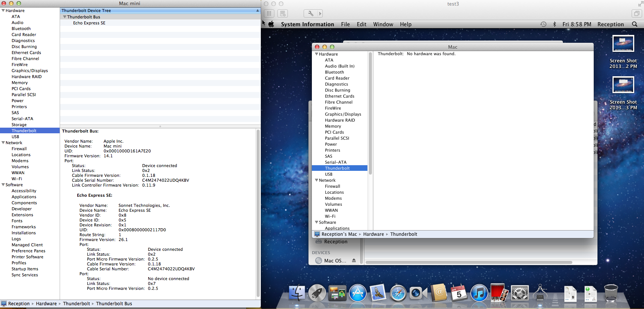Click Reception's Mac in guest path bar

339,234
